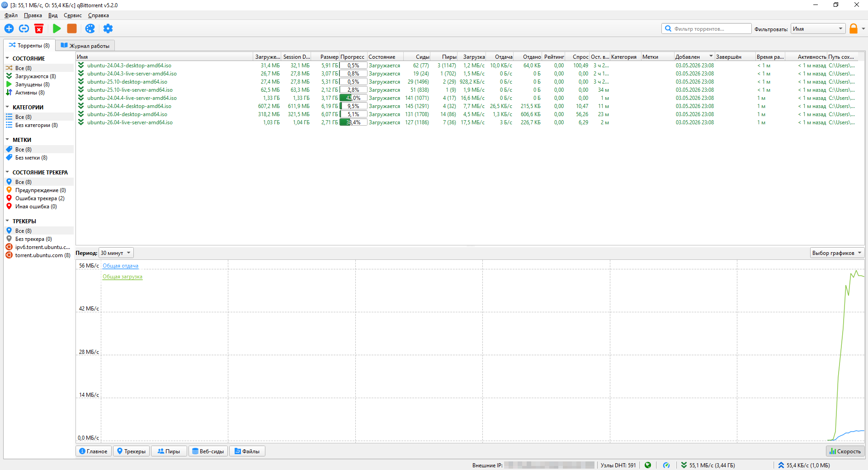This screenshot has height=470, width=868.
Task: Select the ipv6.torrent.ubuntu.c... tracker
Action: 38,247
